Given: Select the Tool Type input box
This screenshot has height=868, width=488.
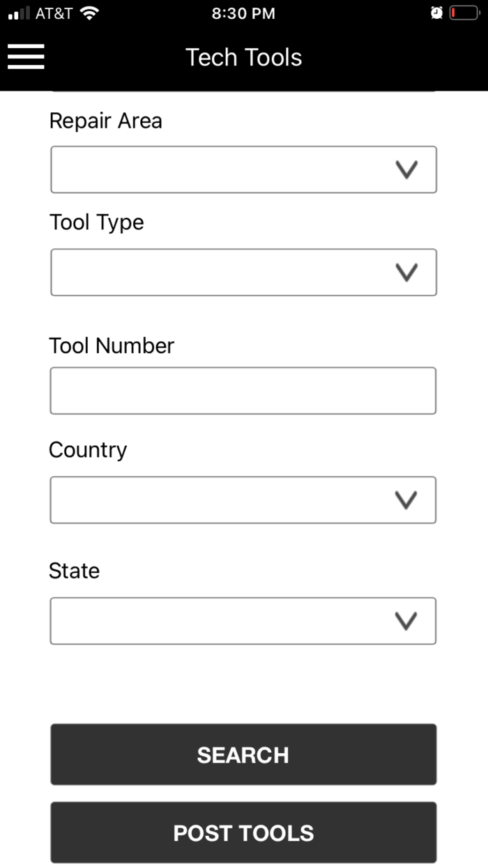Looking at the screenshot, I should (243, 272).
